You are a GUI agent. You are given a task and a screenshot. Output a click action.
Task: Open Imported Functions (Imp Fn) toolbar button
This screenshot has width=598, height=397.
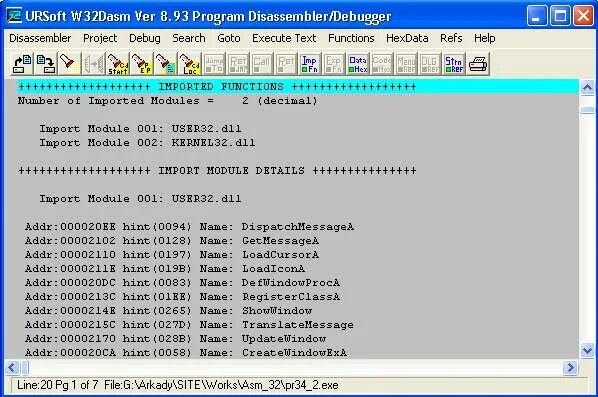310,64
